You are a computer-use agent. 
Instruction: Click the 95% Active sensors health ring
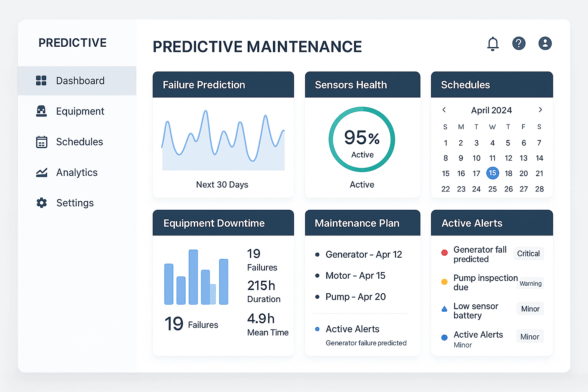point(362,139)
